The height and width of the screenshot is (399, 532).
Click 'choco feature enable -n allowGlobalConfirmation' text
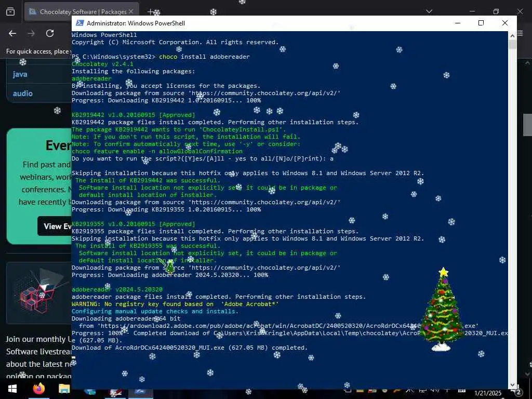[157, 151]
